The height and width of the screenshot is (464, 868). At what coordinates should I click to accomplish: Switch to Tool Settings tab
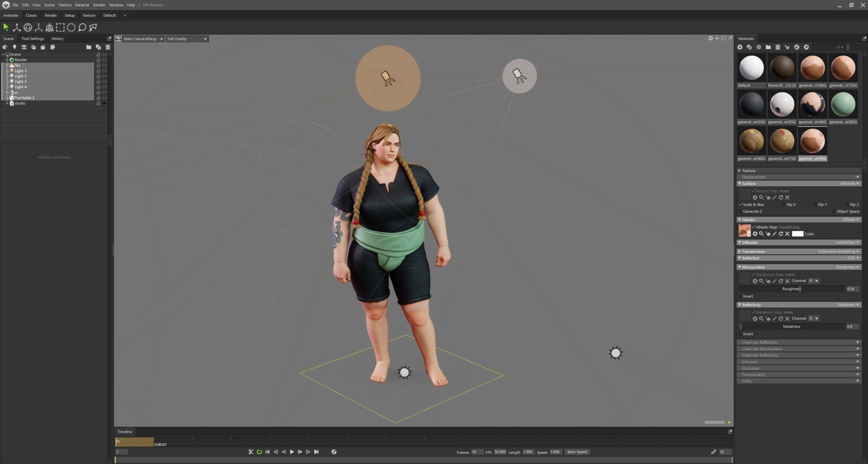coord(33,39)
